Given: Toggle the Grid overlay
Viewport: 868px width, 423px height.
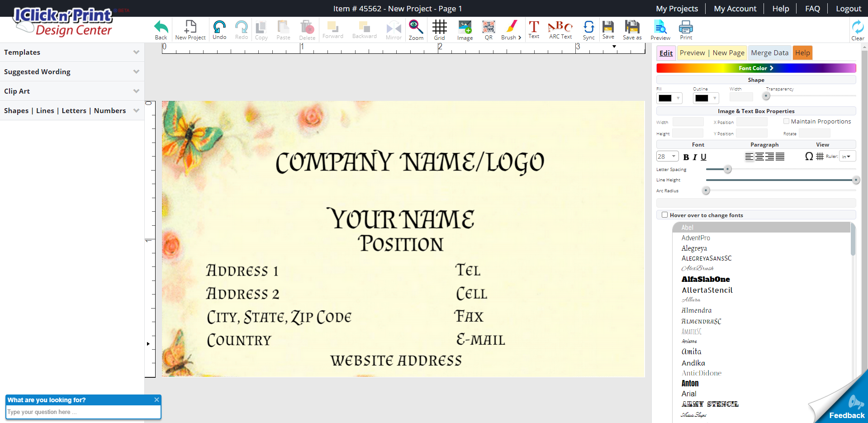Looking at the screenshot, I should coord(439,29).
